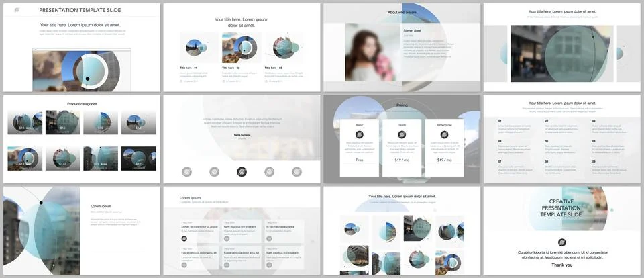Viewport: 644px width, 278px height.
Task: Select the leftmost gray circular icon on testimonial slide
Action: point(187,171)
